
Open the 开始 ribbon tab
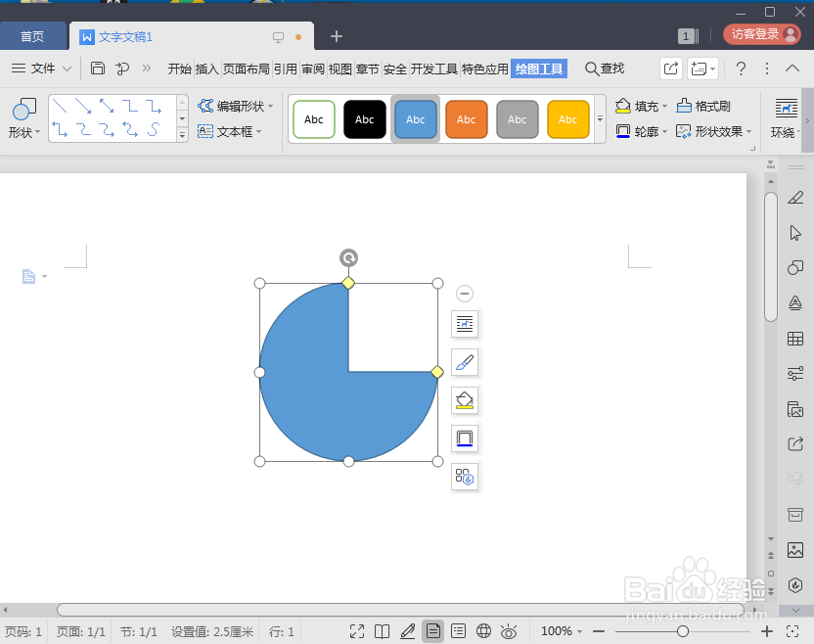coord(180,69)
